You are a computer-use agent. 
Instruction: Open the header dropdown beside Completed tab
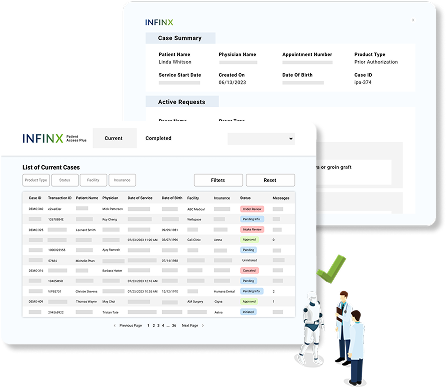coord(261,139)
